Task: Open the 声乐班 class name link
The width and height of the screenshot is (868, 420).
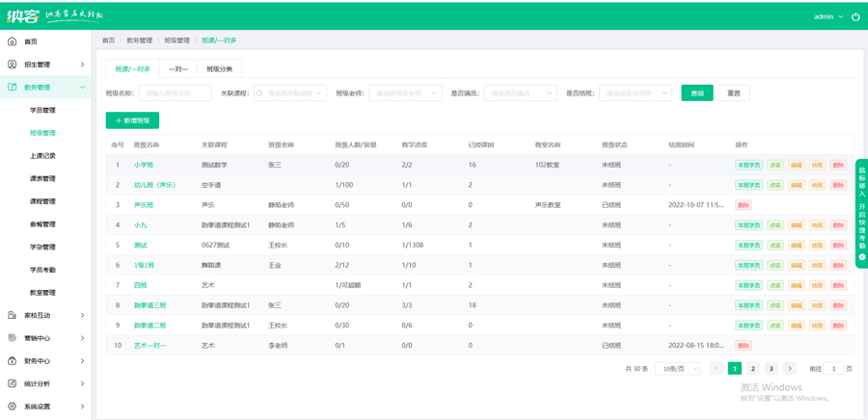Action: [x=144, y=205]
